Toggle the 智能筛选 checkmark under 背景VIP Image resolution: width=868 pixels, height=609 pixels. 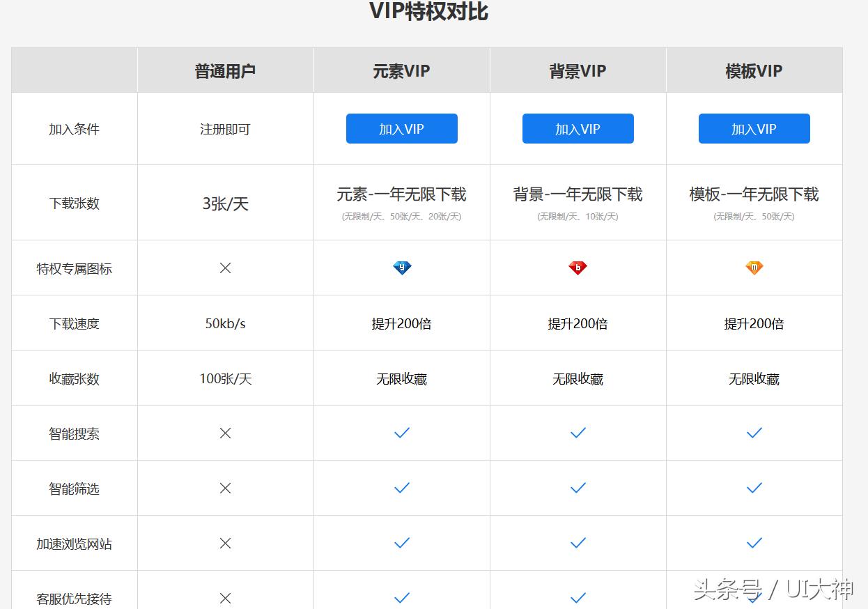click(578, 488)
